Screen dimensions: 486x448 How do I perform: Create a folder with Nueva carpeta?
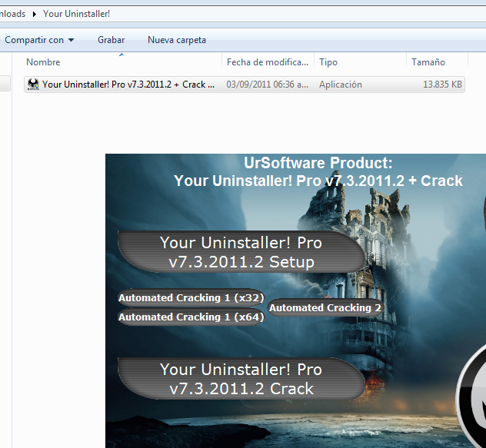(177, 40)
